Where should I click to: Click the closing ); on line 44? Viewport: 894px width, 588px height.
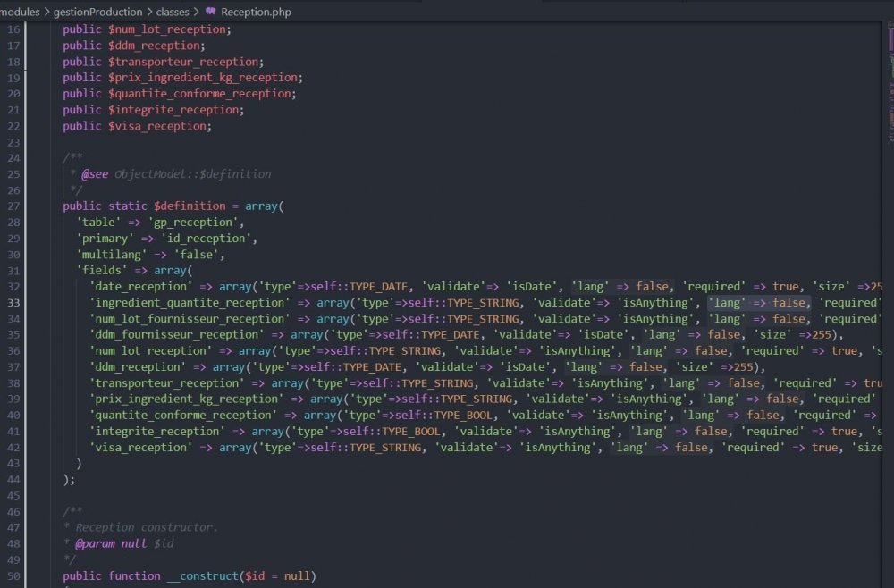[x=69, y=480]
